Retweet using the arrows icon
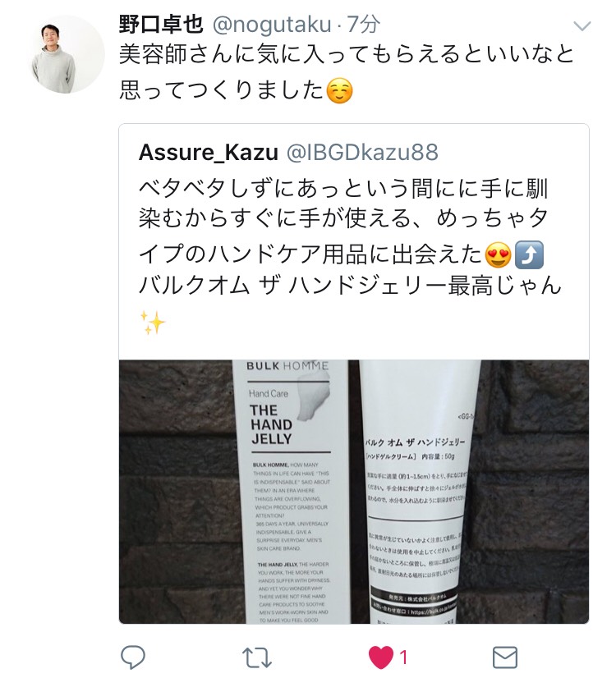Screen dimensions: 616x678 click(x=256, y=657)
